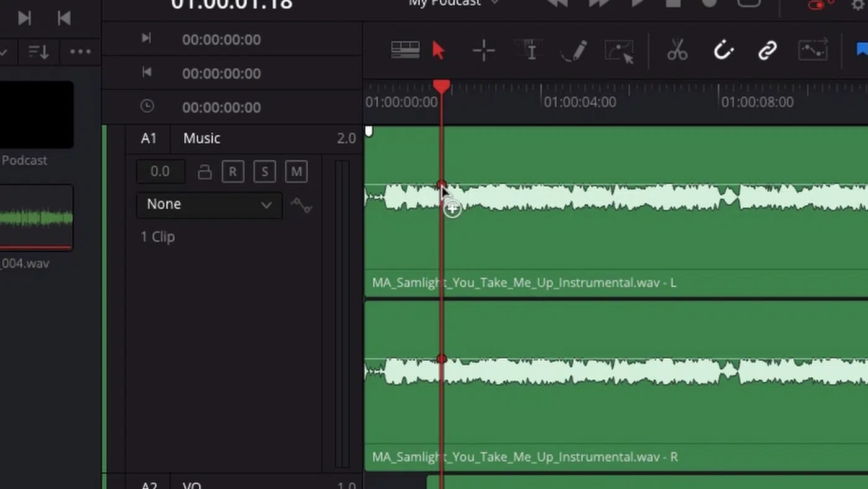Viewport: 868px width, 489px height.
Task: Open the three-dot options menu
Action: pos(80,52)
